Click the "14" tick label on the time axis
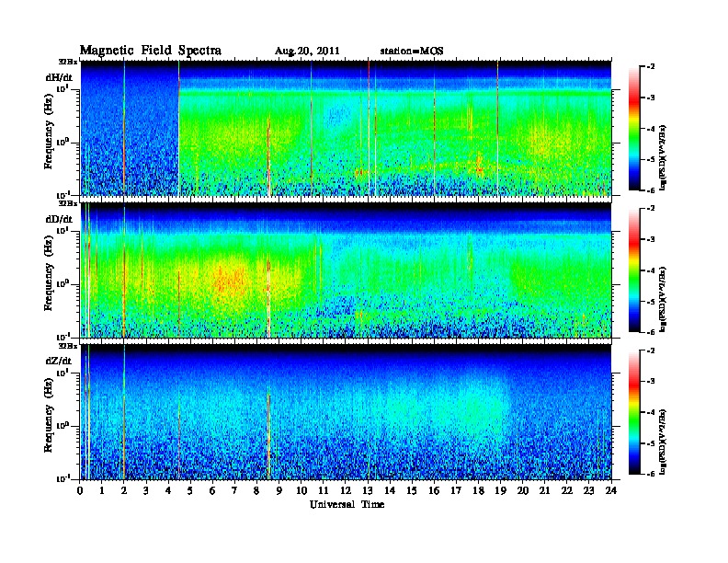The height and width of the screenshot is (563, 728). coord(390,491)
